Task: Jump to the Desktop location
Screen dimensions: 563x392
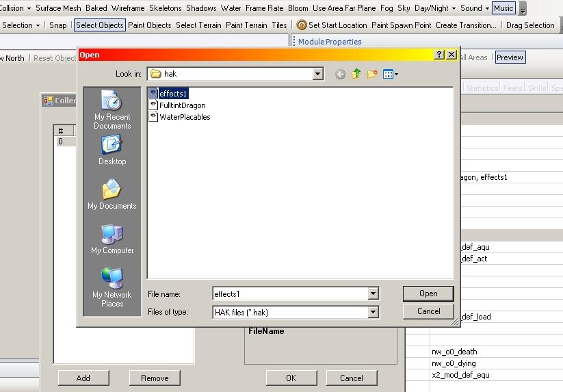Action: coord(112,151)
